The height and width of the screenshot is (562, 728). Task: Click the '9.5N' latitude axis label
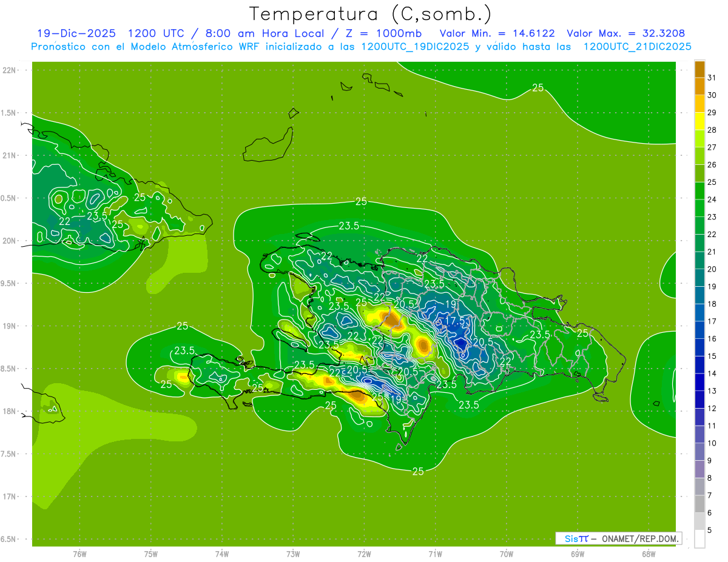[9, 283]
